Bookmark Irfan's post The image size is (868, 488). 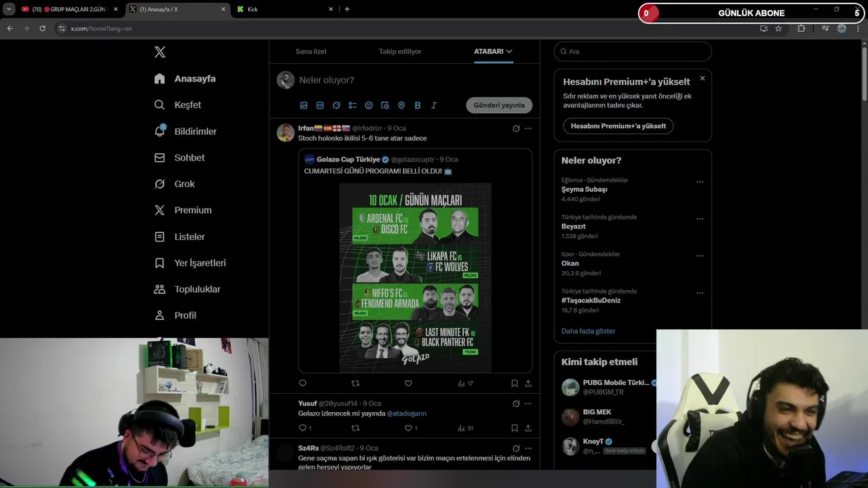515,383
